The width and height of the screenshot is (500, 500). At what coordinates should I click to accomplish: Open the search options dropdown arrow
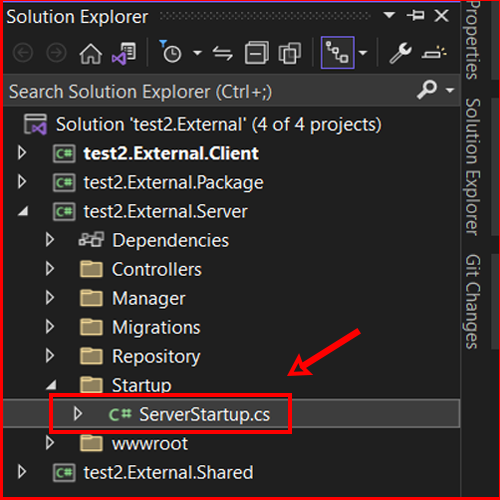point(450,90)
